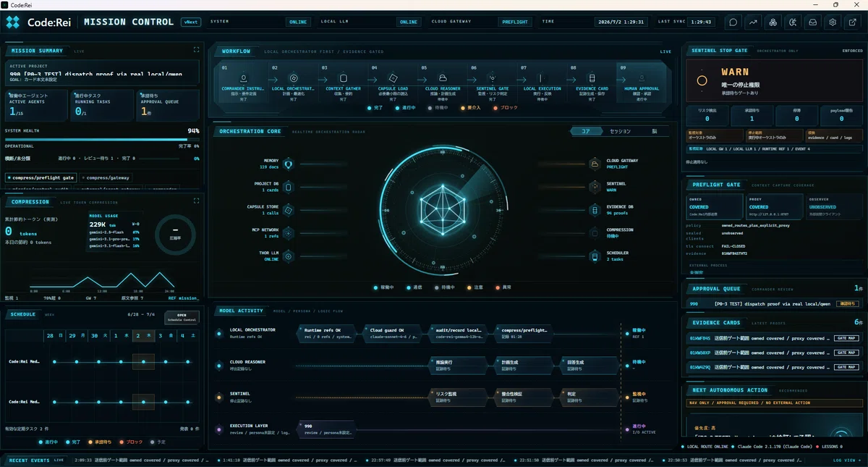Select the Evidence Card workflow step icon
This screenshot has height=467, width=868.
[x=592, y=78]
